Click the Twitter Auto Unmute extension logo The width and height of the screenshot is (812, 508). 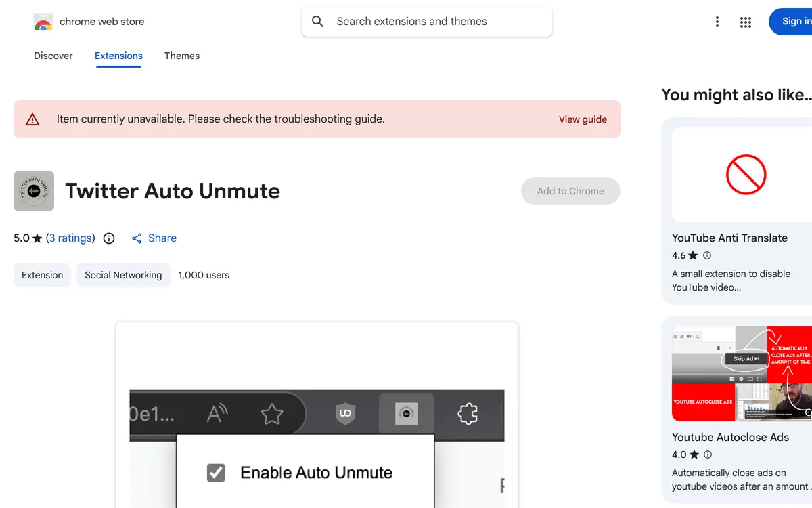click(34, 191)
